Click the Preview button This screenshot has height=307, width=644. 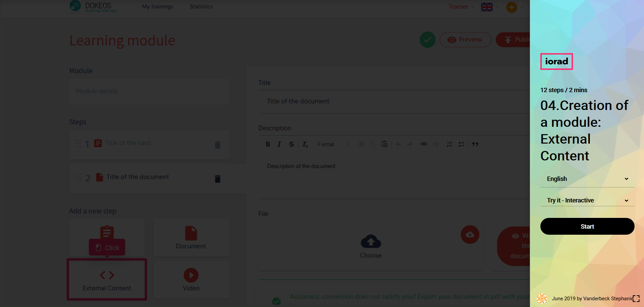tap(465, 40)
